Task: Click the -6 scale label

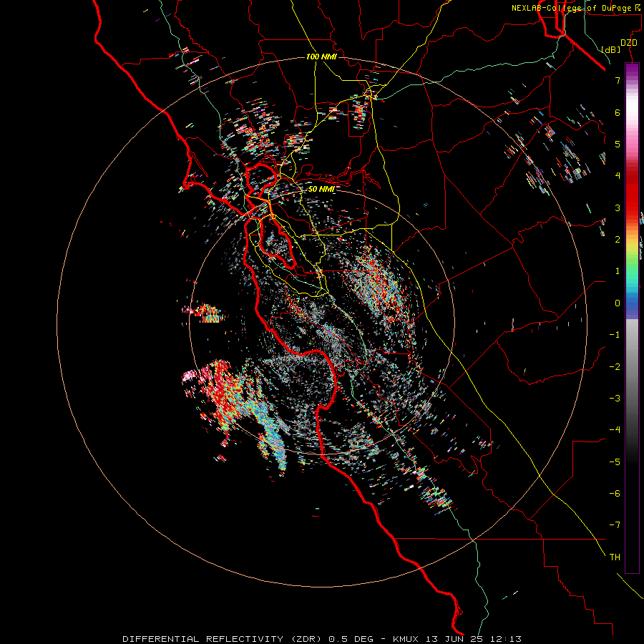Action: (x=615, y=494)
